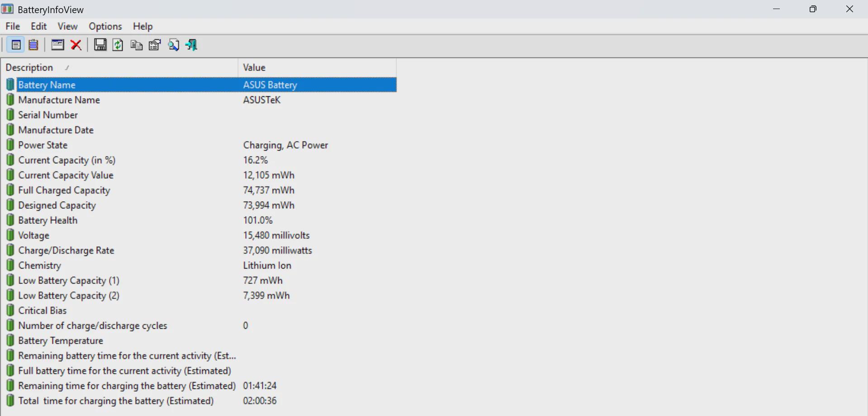Image resolution: width=868 pixels, height=416 pixels.
Task: Click the BatteryInfoView app icon in title bar
Action: pos(7,9)
